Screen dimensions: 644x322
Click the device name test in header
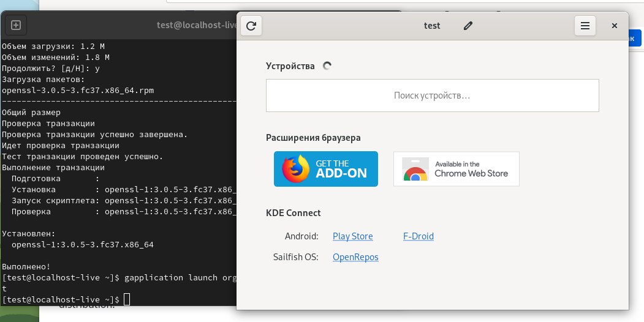point(432,26)
